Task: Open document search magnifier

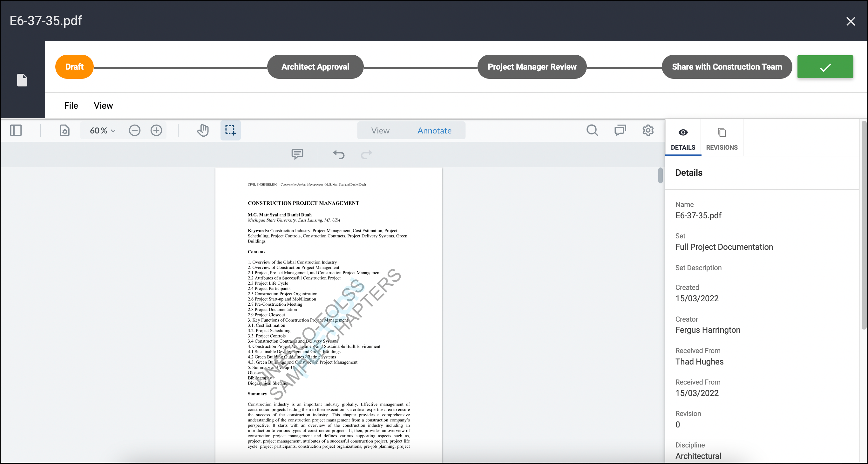Action: (592, 130)
